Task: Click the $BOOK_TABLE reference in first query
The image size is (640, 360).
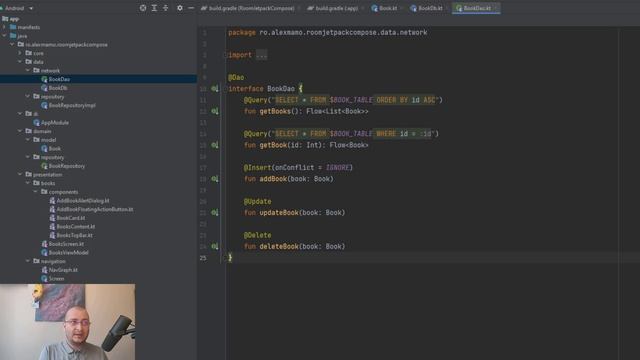Action: click(351, 100)
